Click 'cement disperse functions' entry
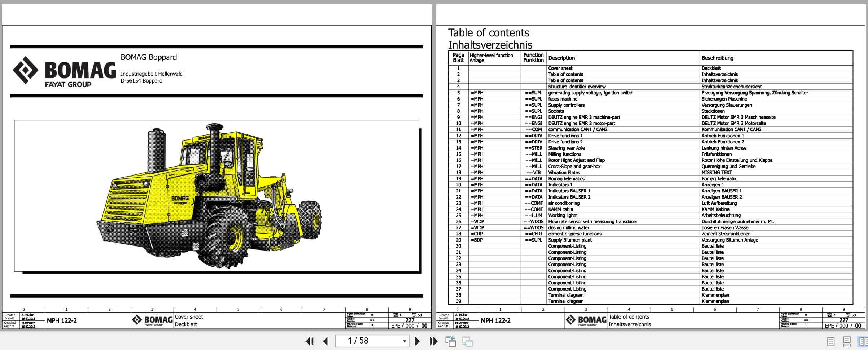This screenshot has width=868, height=350. point(575,234)
